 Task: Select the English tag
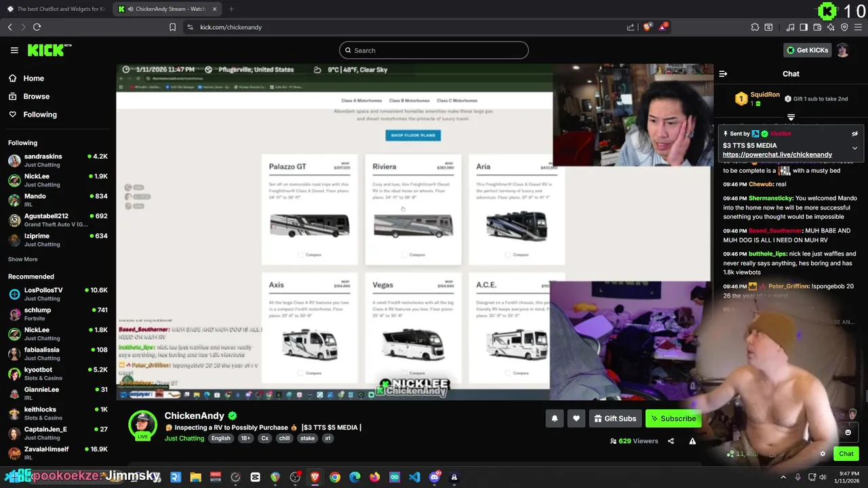[220, 439]
